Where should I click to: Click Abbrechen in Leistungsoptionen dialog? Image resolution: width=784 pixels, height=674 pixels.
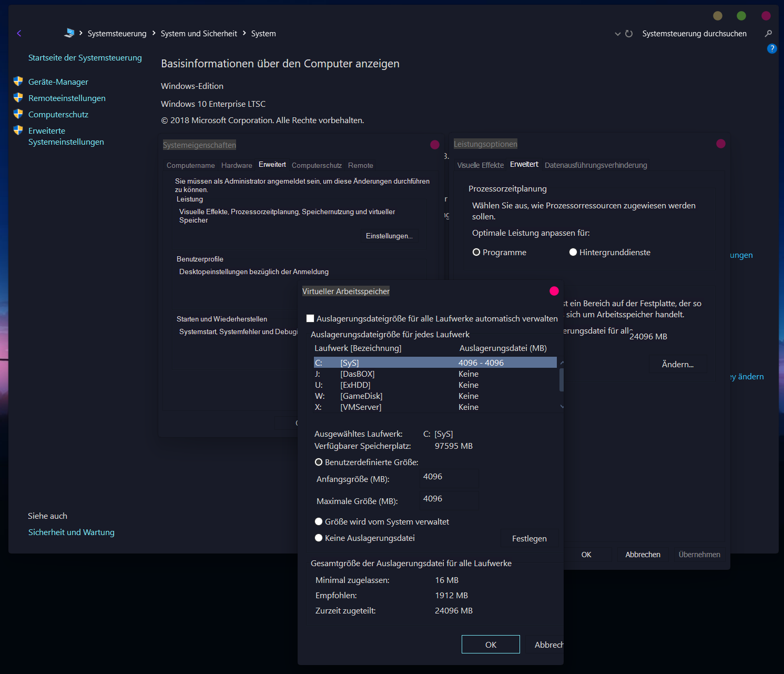tap(643, 555)
